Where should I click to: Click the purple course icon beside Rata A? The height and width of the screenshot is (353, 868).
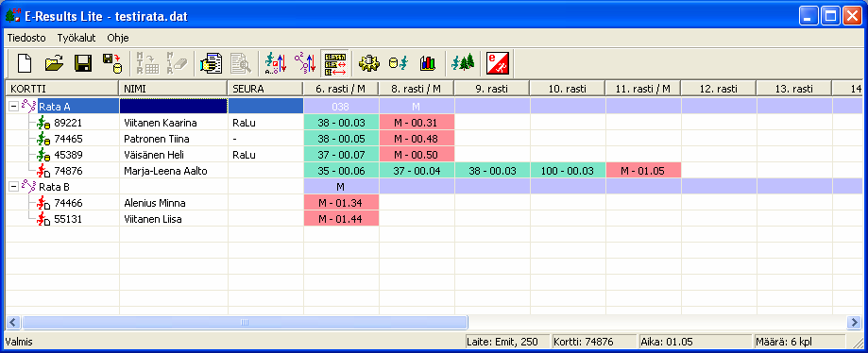[28, 107]
